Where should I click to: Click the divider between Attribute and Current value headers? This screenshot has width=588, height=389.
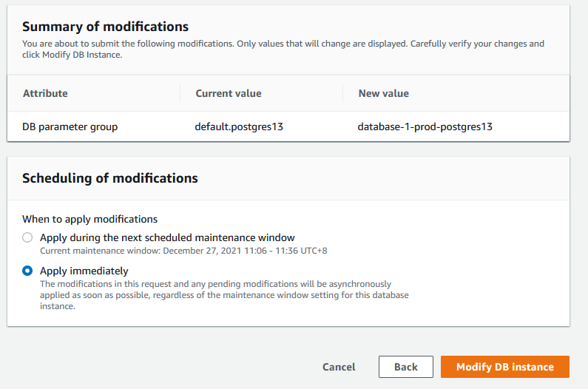(x=180, y=93)
